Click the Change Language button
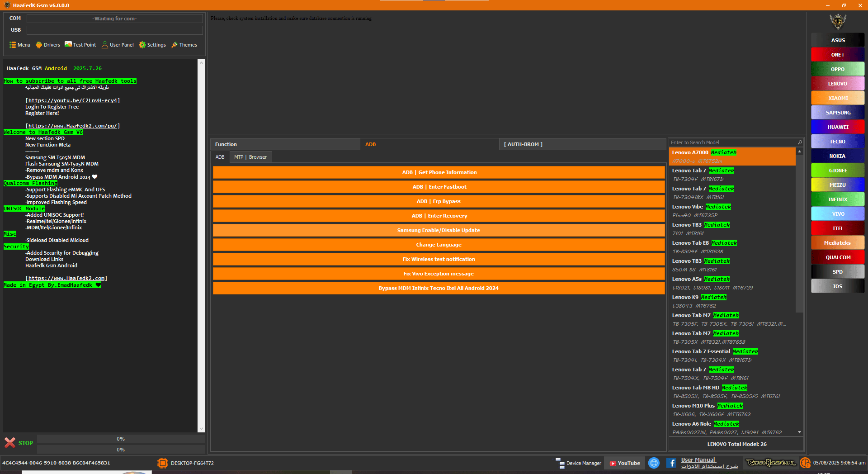 click(x=439, y=245)
